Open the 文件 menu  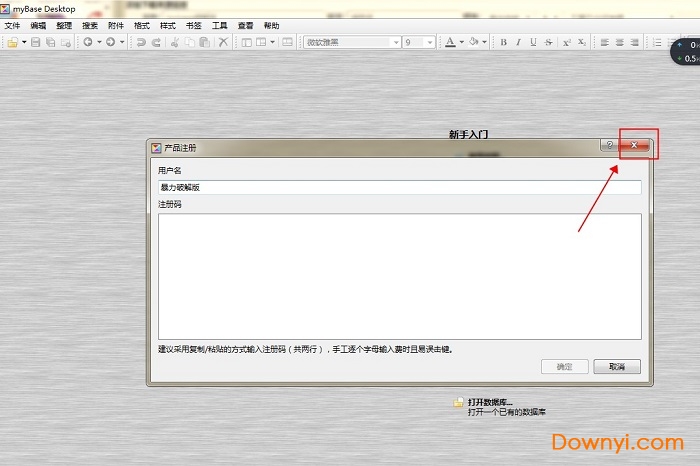tap(12, 25)
